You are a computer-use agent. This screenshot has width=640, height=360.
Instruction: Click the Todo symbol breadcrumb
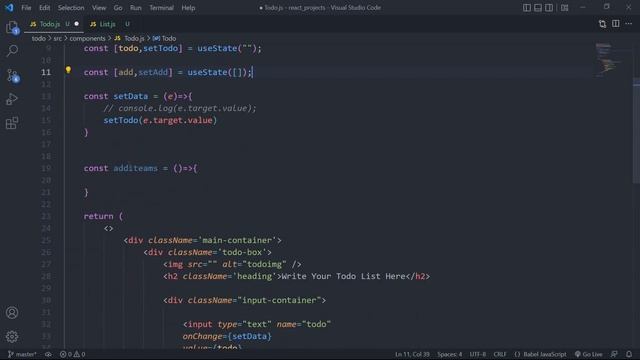[x=164, y=38]
